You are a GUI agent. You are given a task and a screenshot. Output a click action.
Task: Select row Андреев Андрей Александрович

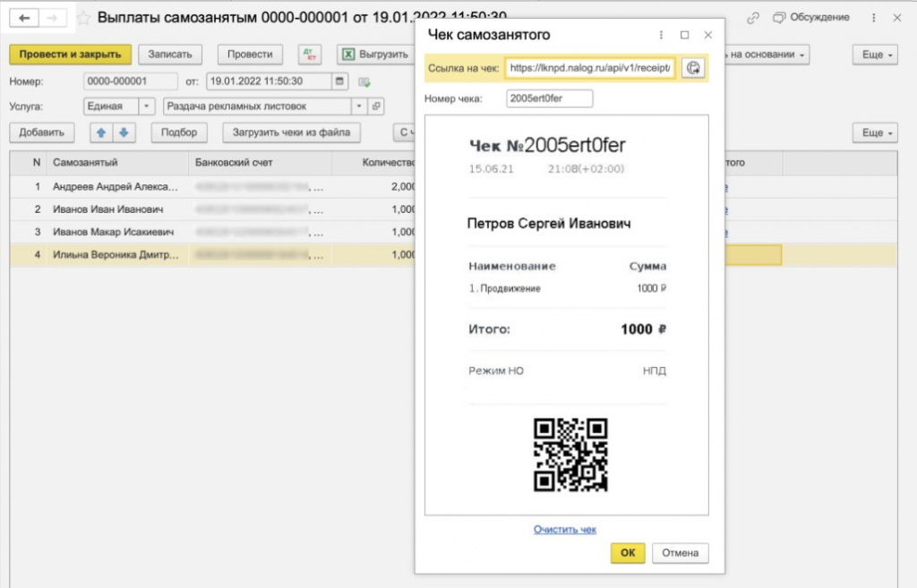[x=213, y=187]
